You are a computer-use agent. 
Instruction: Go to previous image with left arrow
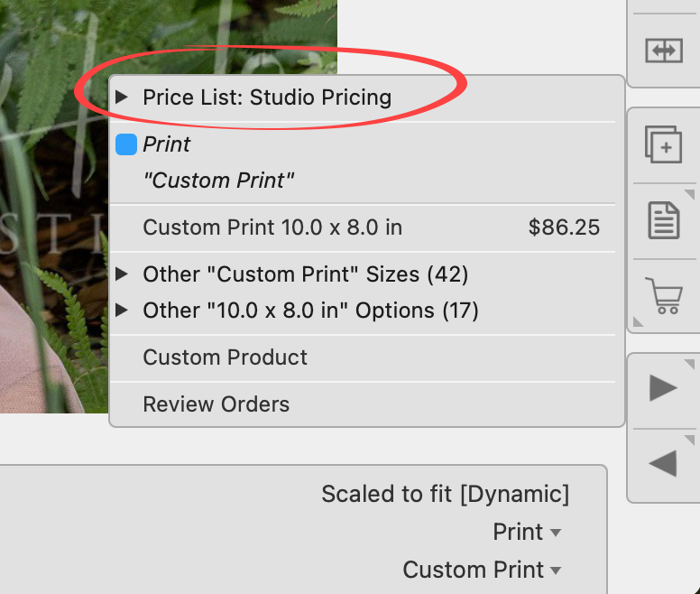point(664,463)
